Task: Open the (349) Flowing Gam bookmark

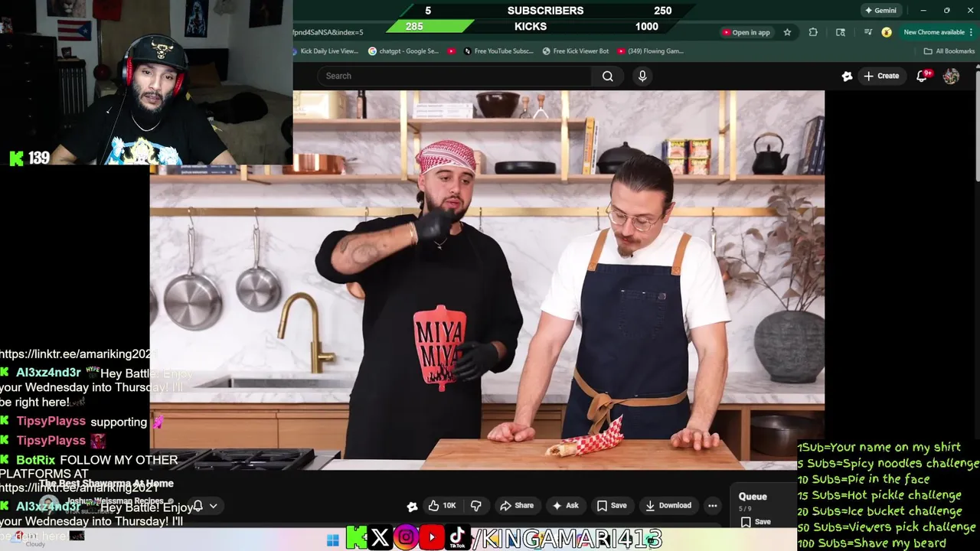Action: (x=651, y=51)
